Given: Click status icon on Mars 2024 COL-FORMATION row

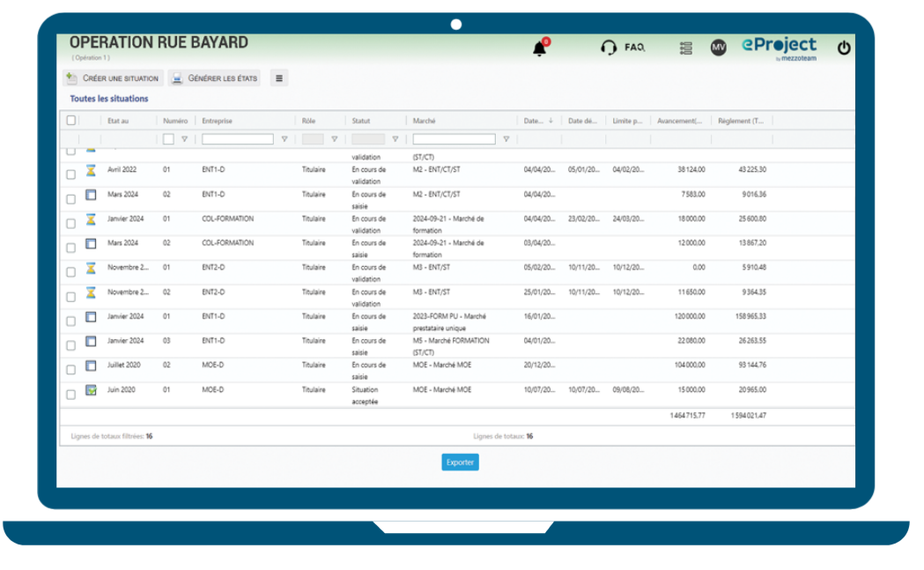Looking at the screenshot, I should point(91,243).
